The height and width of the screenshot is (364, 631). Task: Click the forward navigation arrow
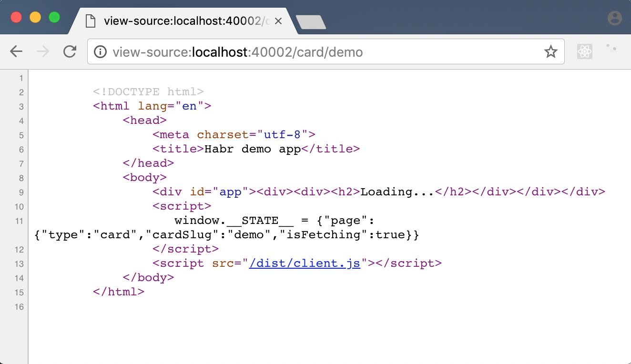tap(43, 51)
